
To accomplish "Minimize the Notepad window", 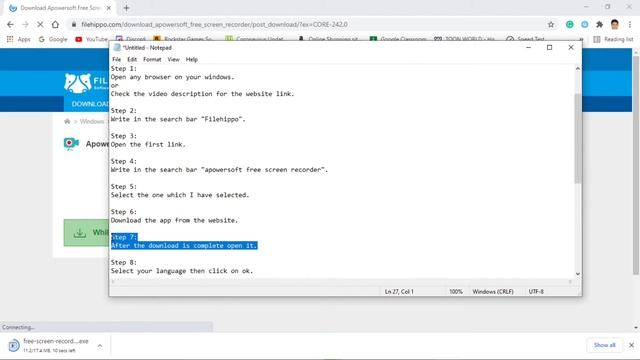I will tap(529, 47).
